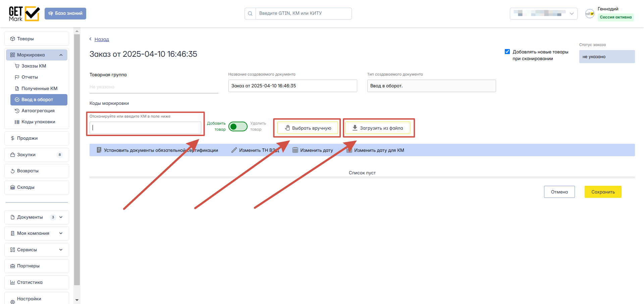Open the Продажи sidebar section

37,138
